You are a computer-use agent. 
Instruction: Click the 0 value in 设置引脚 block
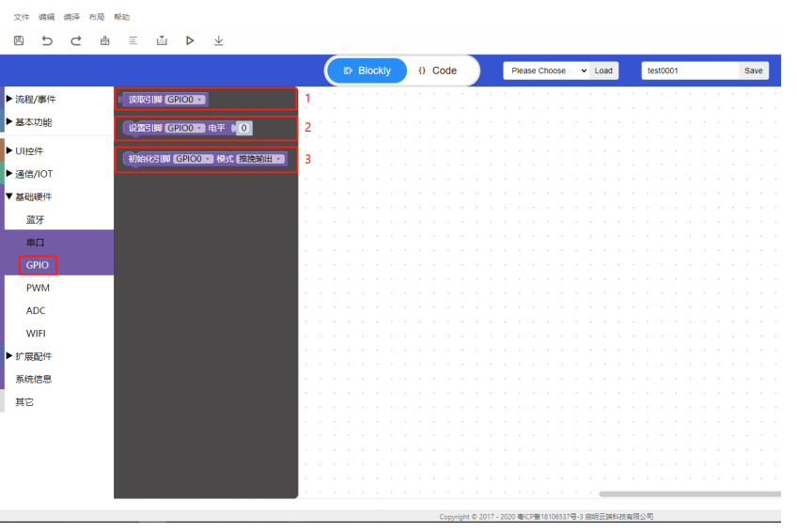(244, 128)
